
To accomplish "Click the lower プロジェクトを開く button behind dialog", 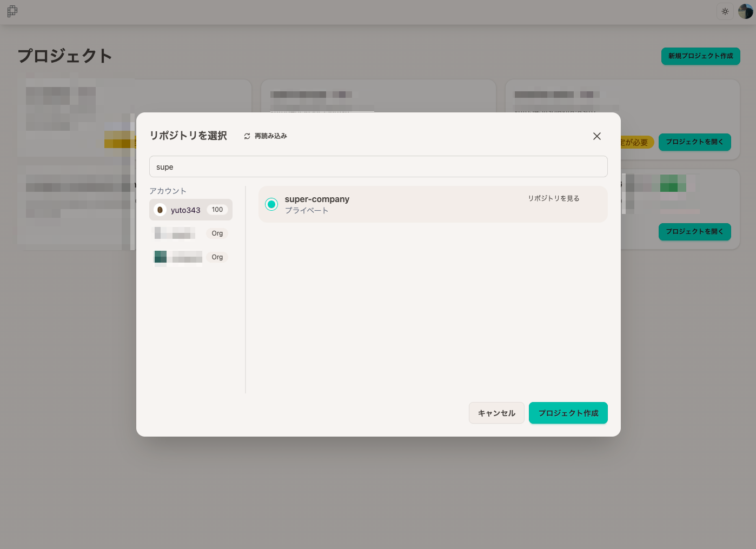I will coord(695,232).
